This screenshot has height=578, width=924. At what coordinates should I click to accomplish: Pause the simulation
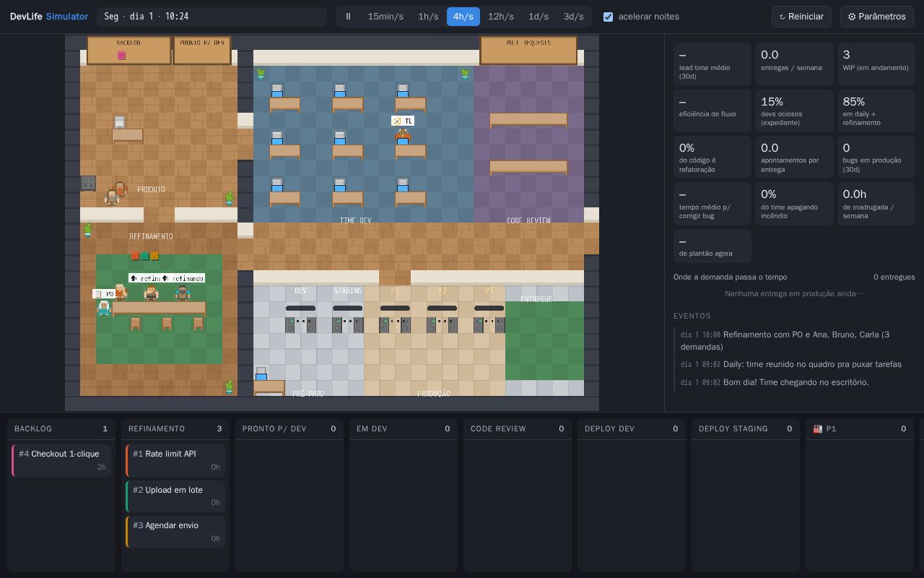pyautogui.click(x=348, y=17)
